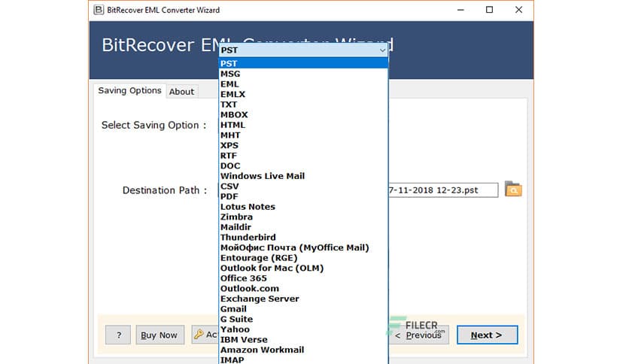Choose Amazon Workmail from the list
The width and height of the screenshot is (629, 364).
click(304, 350)
